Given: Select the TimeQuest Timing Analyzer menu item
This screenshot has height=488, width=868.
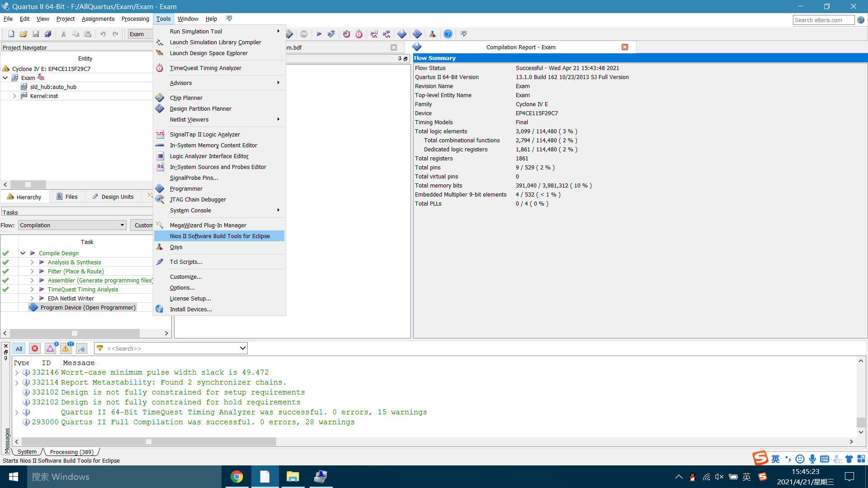Looking at the screenshot, I should point(219,68).
